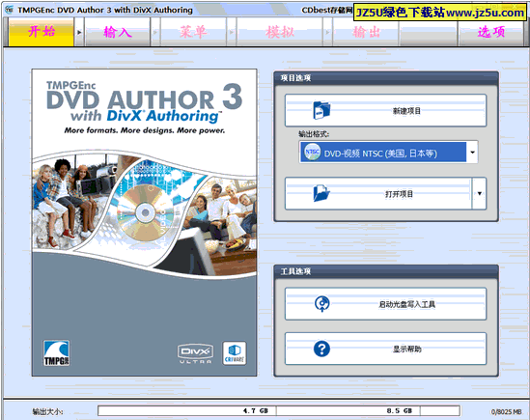Click the DivX Ultra logo
The height and width of the screenshot is (420, 530).
tap(195, 354)
